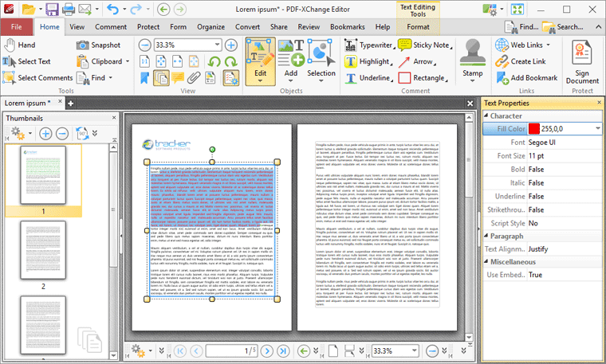Switch to the View tab
Viewport: 606px width, 364px height.
point(77,27)
